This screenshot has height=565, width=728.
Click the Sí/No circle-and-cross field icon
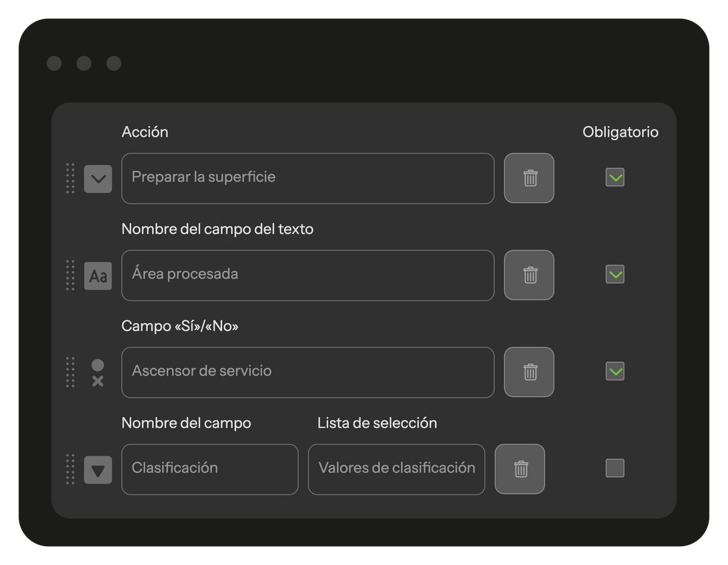point(97,372)
